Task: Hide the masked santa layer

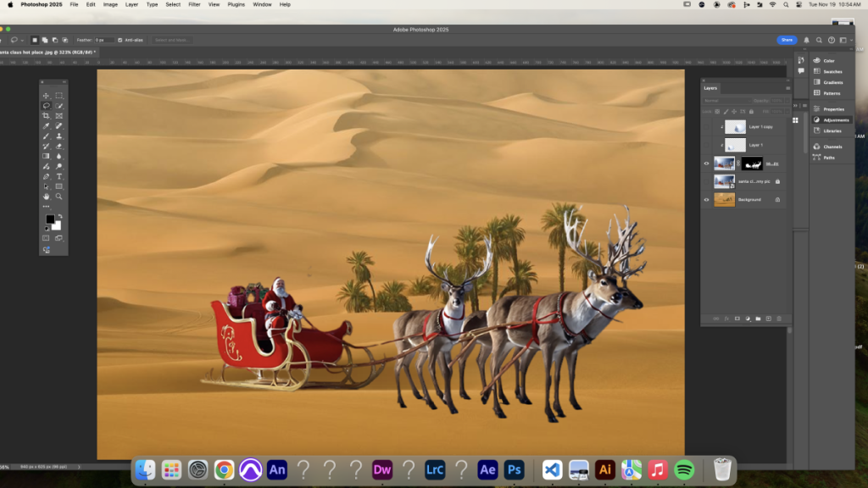Action: [706, 164]
